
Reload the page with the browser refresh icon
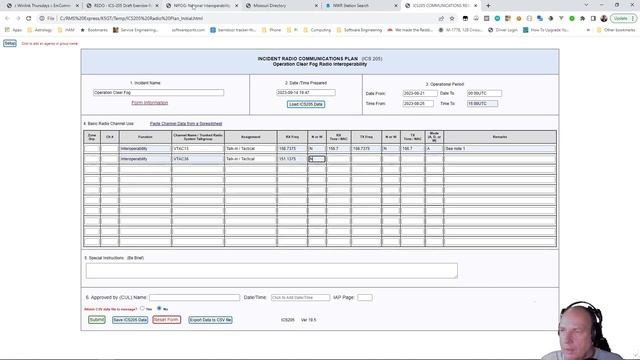pyautogui.click(x=29, y=18)
